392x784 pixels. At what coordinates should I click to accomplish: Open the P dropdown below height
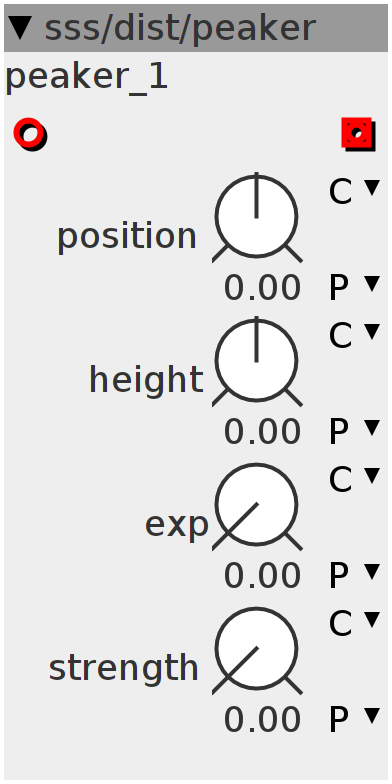click(354, 431)
